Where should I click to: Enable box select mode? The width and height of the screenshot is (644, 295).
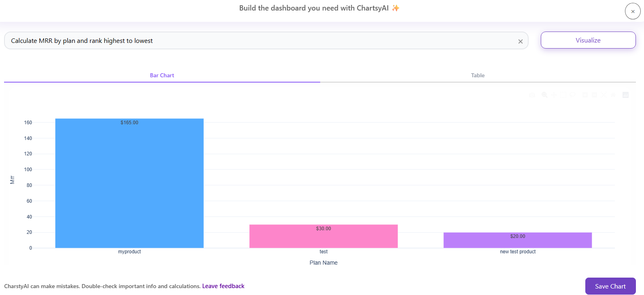pos(563,95)
